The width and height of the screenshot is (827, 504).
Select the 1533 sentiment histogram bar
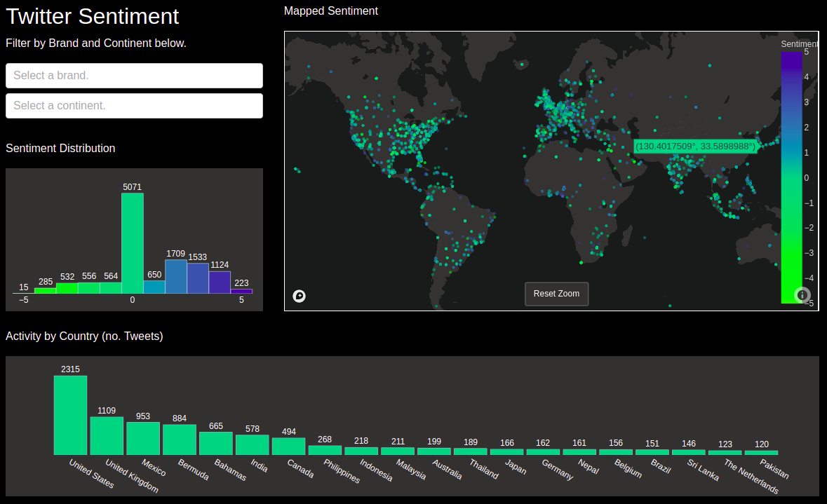click(x=198, y=278)
